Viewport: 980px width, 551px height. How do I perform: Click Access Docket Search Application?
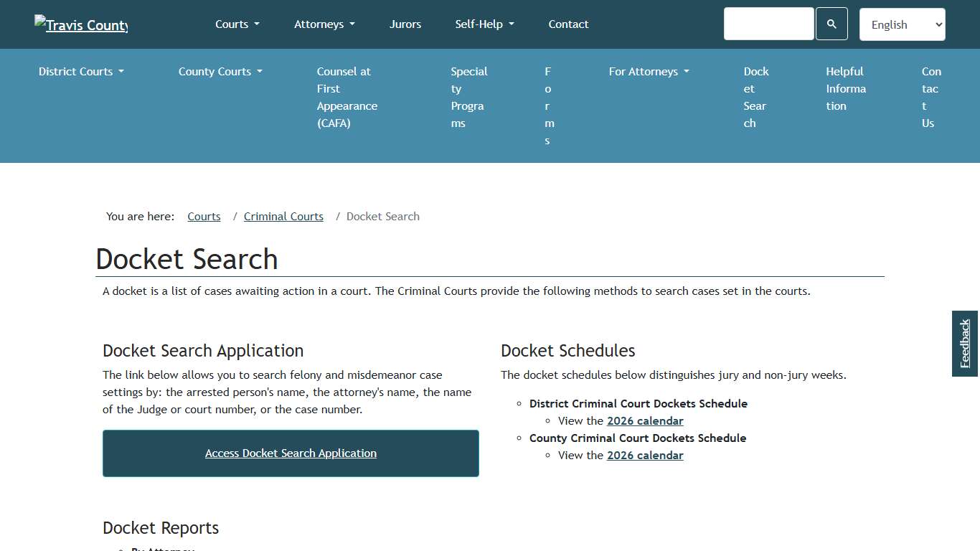click(x=291, y=453)
